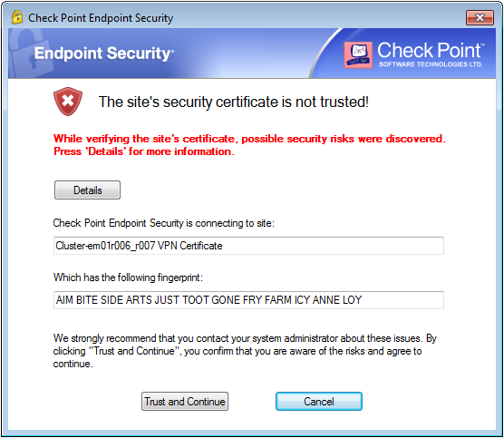Click the administrator recommendation paragraph
The image size is (504, 438).
point(245,351)
